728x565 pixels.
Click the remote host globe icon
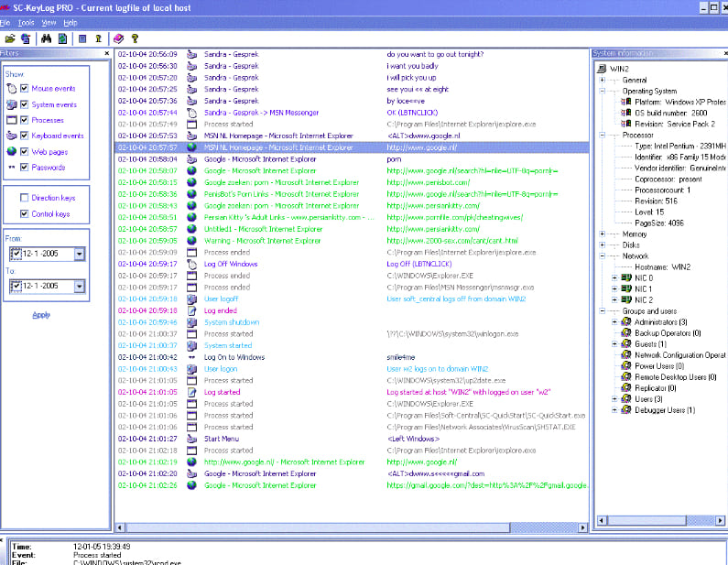tap(26, 38)
